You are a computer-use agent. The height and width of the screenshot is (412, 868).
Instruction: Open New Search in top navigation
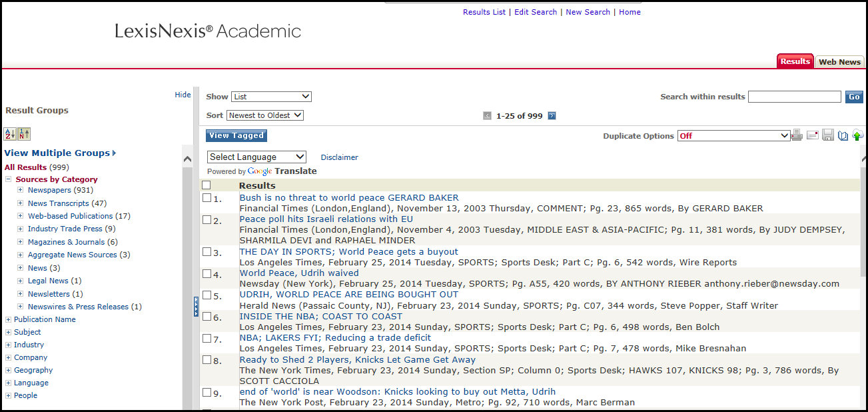588,12
